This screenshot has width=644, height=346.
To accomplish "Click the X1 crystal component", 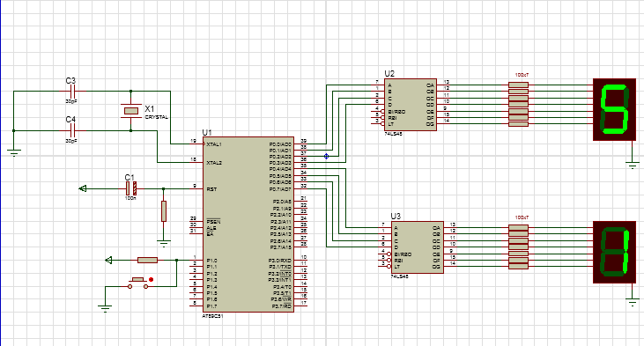I will [x=131, y=111].
